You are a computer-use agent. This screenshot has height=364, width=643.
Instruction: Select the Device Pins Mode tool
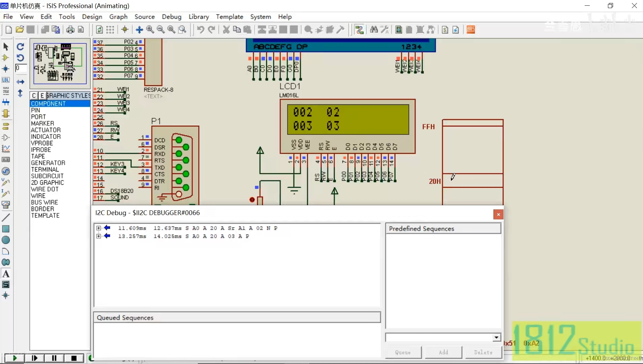click(6, 138)
